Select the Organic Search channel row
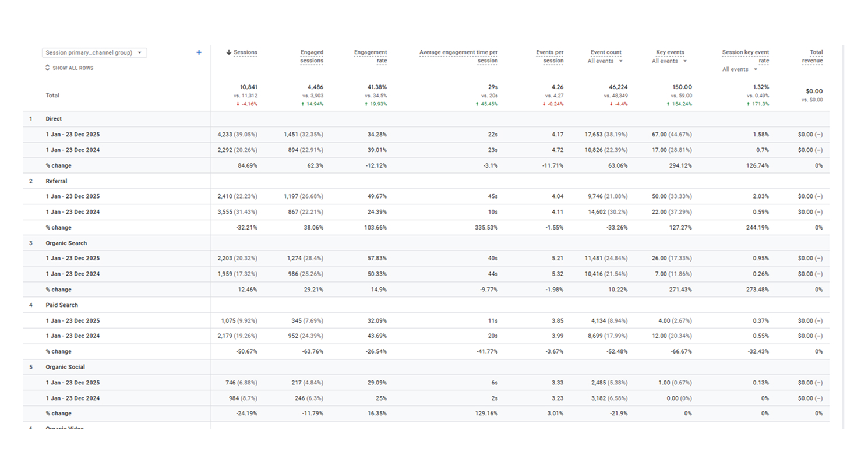 click(66, 243)
